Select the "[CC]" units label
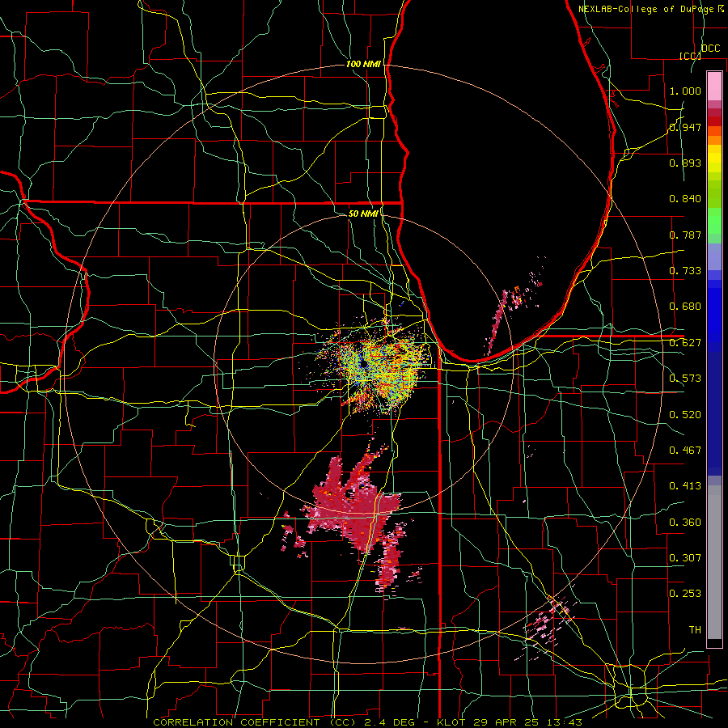728x728 pixels. [x=690, y=56]
